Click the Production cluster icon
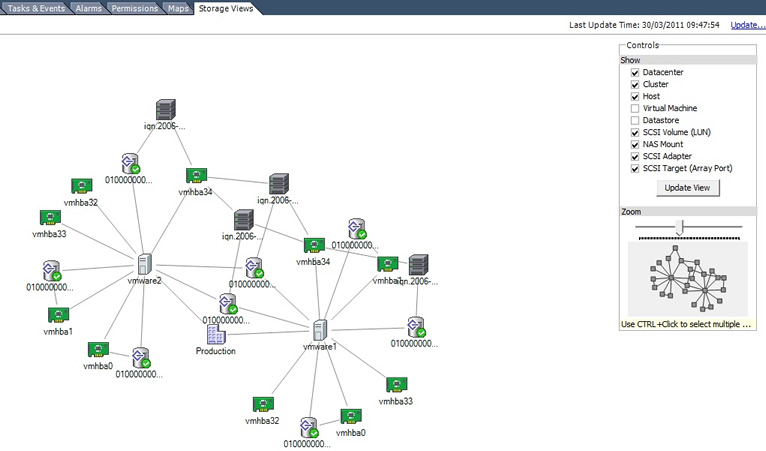 tap(215, 334)
